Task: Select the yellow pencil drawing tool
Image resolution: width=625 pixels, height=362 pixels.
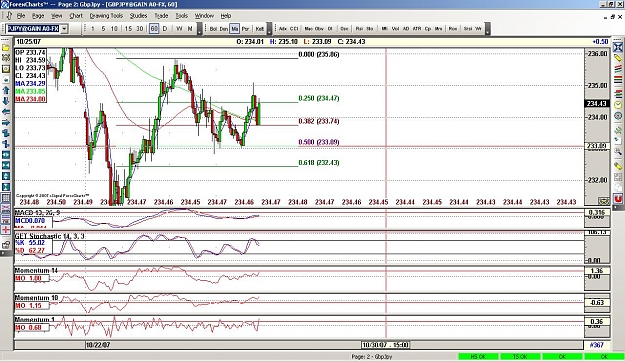Action: (617, 59)
